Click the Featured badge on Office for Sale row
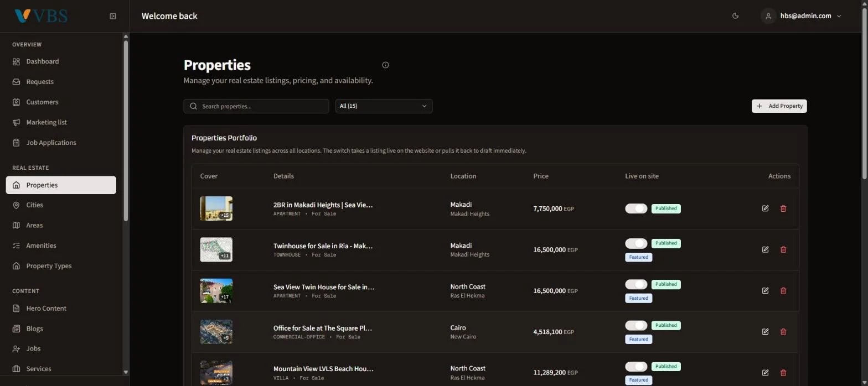868x386 pixels. pyautogui.click(x=638, y=339)
